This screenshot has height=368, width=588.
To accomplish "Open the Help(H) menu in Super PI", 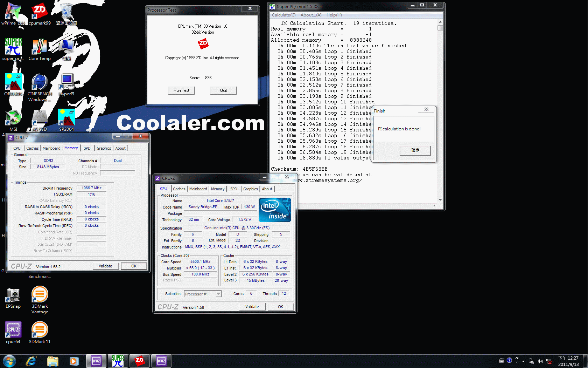I will pos(334,15).
